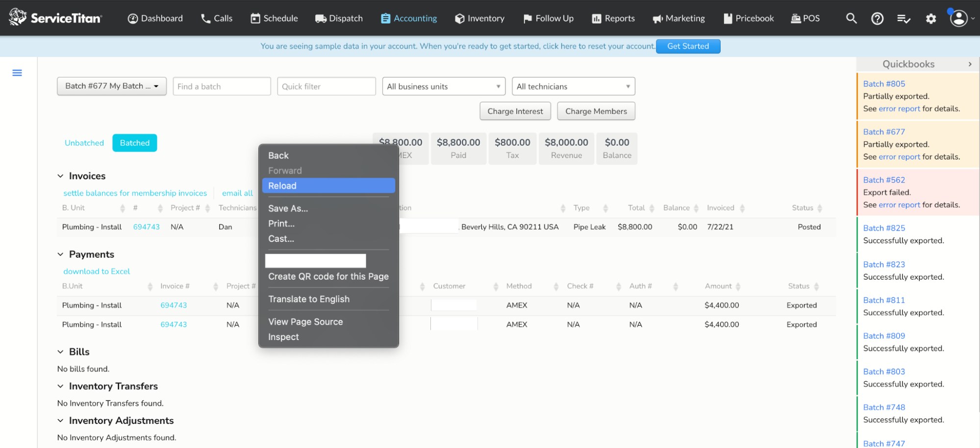This screenshot has height=448, width=980.
Task: Open the All business units dropdown
Action: click(x=444, y=86)
